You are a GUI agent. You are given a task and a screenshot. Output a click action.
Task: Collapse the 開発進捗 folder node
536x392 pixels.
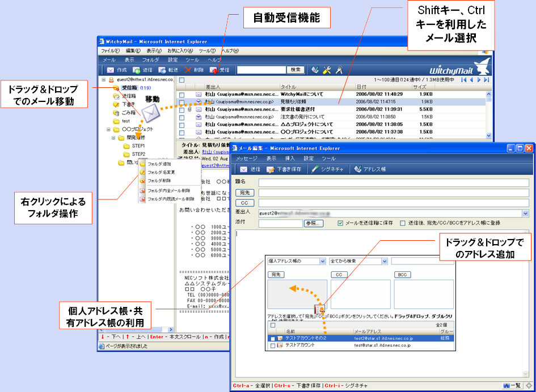coord(114,138)
